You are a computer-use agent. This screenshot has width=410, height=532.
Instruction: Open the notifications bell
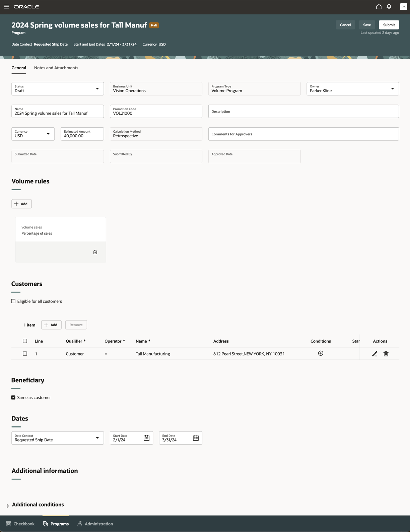[x=389, y=7]
